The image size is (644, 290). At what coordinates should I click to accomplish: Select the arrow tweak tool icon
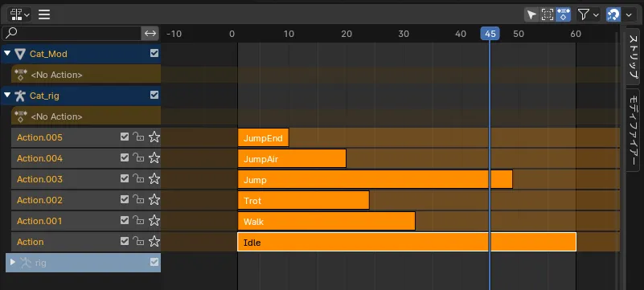pos(531,15)
